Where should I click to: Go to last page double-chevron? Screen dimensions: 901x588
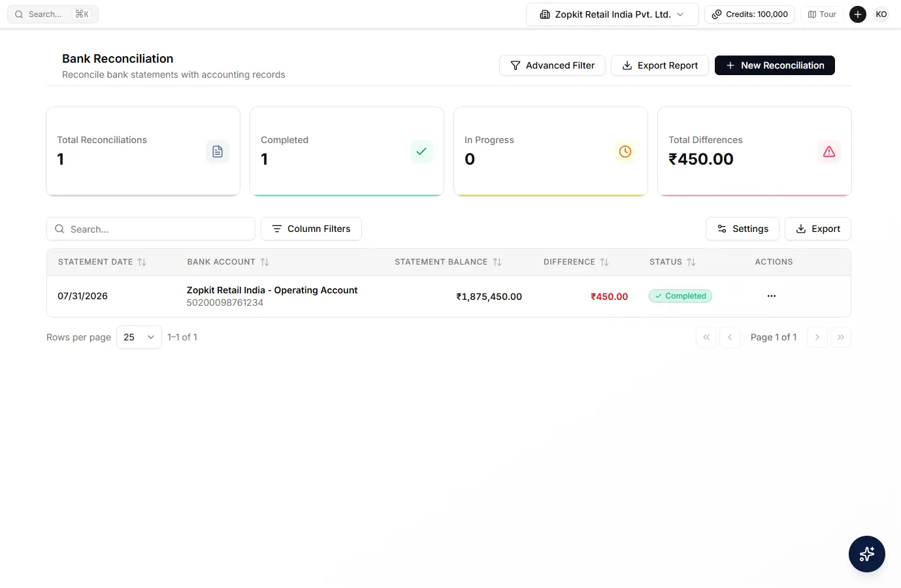click(841, 337)
